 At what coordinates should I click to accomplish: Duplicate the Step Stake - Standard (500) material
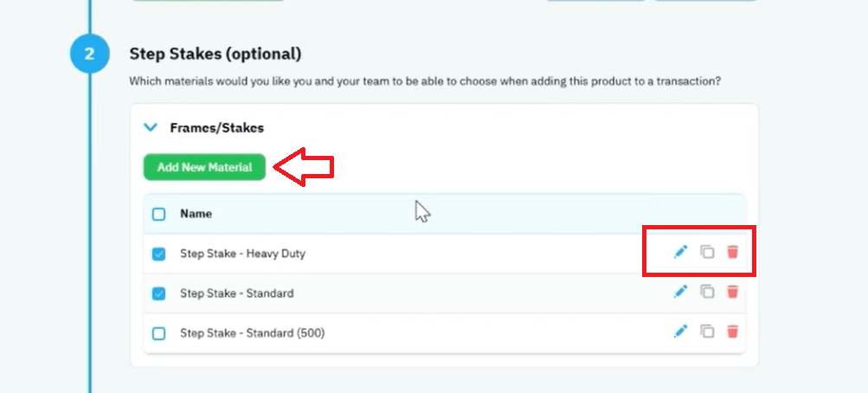click(x=707, y=332)
